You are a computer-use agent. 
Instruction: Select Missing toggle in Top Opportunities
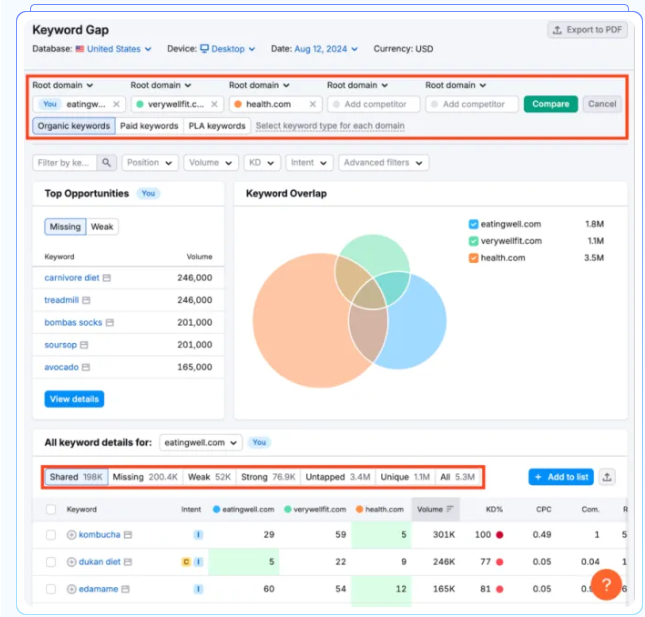coord(65,227)
